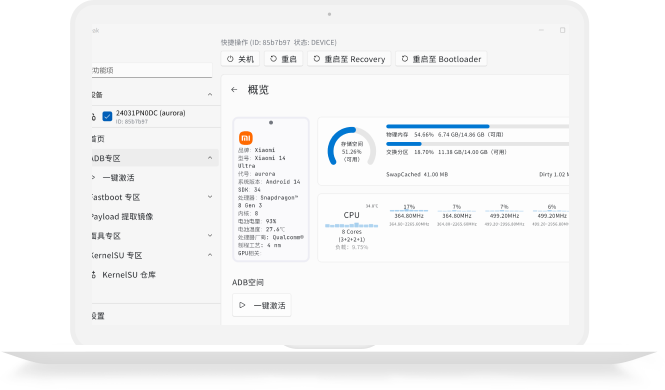Click the 交换分区 usage progress bar
Viewport: 665px width, 390px height.
[x=478, y=144]
